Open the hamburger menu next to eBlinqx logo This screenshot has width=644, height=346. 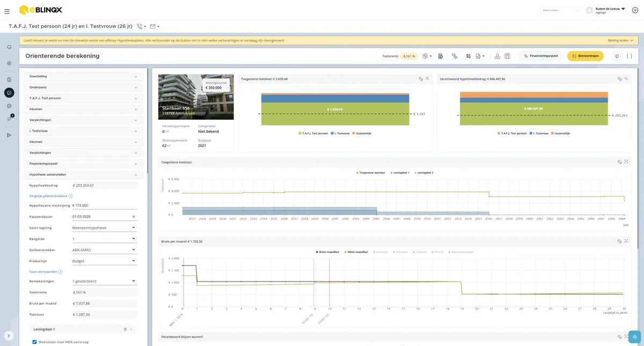pyautogui.click(x=7, y=11)
